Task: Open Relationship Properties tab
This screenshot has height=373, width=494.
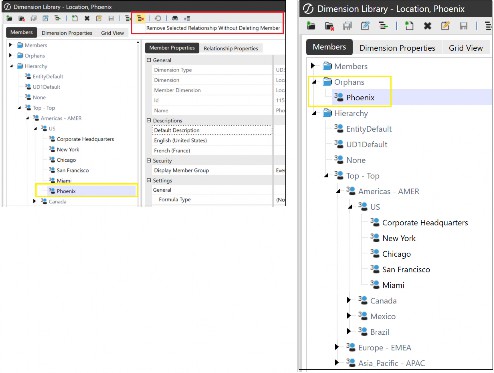Action: pos(231,48)
